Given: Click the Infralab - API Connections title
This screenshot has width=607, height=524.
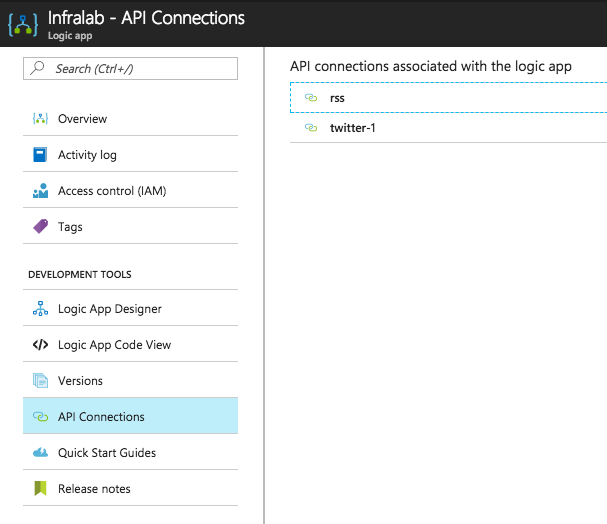Looking at the screenshot, I should click(x=146, y=18).
